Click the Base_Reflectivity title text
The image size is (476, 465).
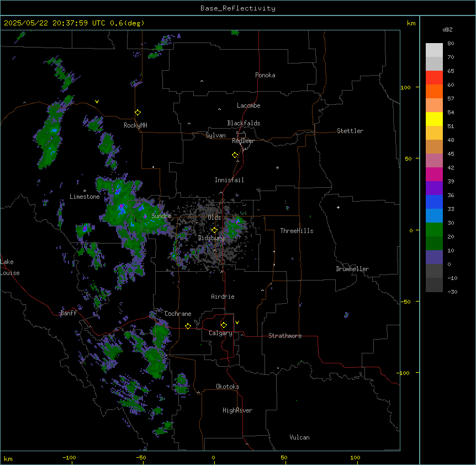point(238,8)
